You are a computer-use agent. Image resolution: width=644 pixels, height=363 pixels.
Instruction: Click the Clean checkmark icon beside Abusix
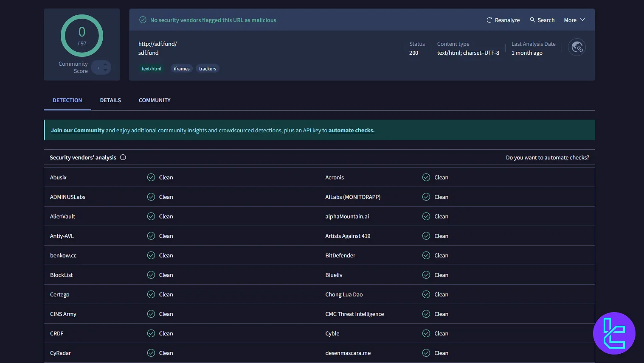(x=151, y=177)
